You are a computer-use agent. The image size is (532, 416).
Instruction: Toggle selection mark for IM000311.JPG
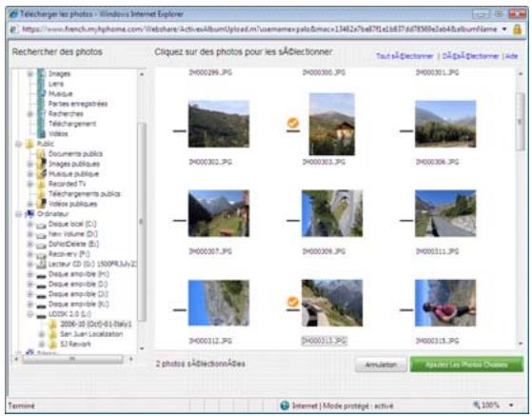[x=406, y=220]
